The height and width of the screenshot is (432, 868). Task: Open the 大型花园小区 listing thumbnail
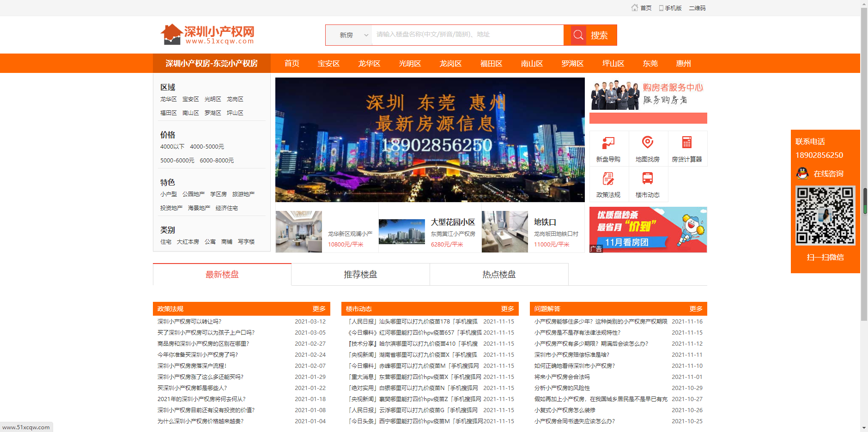coord(401,231)
